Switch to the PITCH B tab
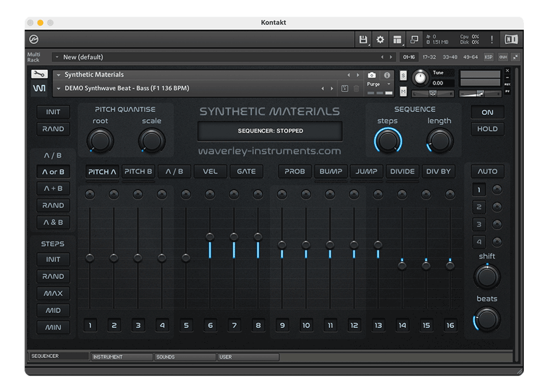547x392 pixels. coord(138,171)
